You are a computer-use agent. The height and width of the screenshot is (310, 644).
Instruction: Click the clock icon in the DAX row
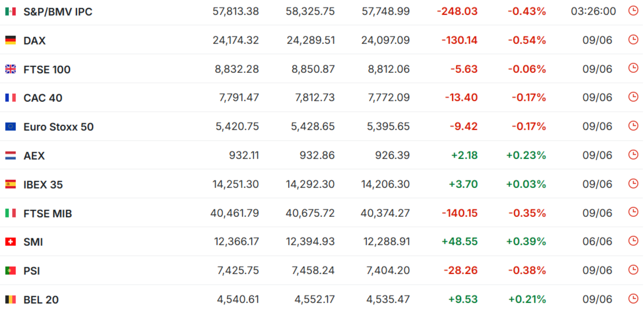click(x=634, y=39)
